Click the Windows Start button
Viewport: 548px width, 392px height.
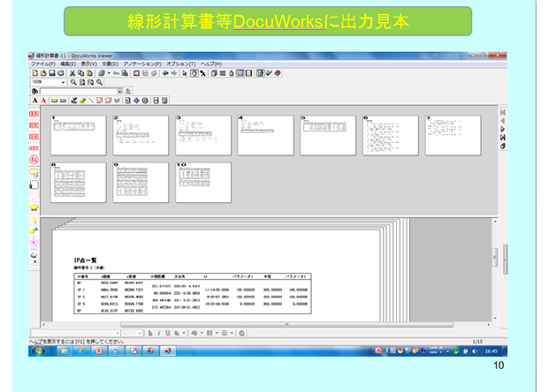coord(38,351)
